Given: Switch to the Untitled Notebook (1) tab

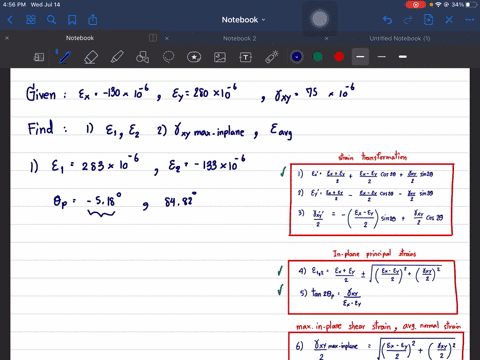Looking at the screenshot, I should pyautogui.click(x=399, y=38).
